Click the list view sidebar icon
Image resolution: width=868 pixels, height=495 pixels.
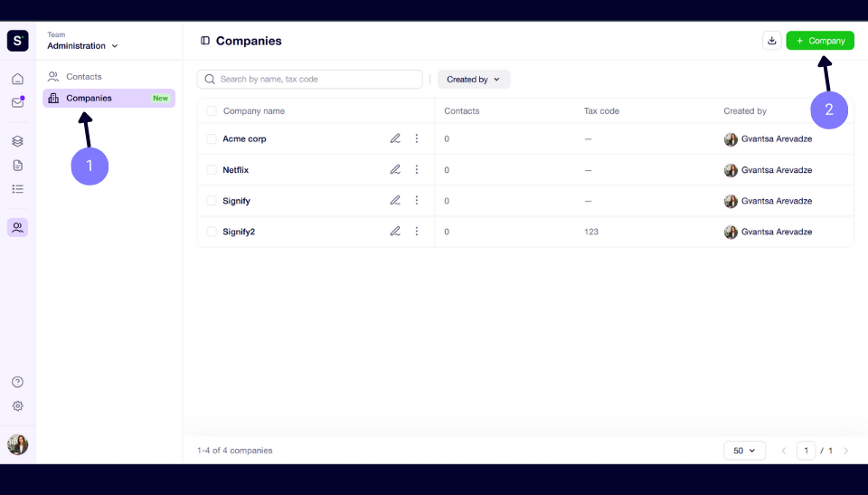point(18,189)
